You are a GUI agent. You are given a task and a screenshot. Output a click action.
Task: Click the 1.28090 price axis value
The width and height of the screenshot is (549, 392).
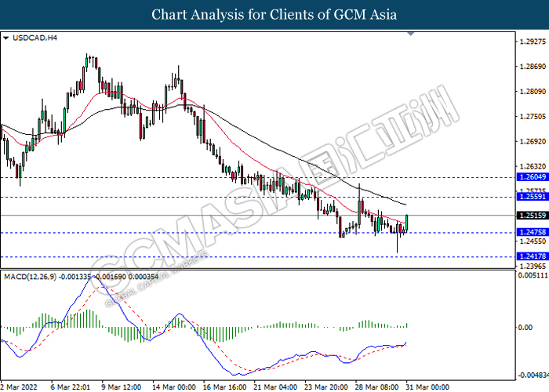tap(533, 92)
